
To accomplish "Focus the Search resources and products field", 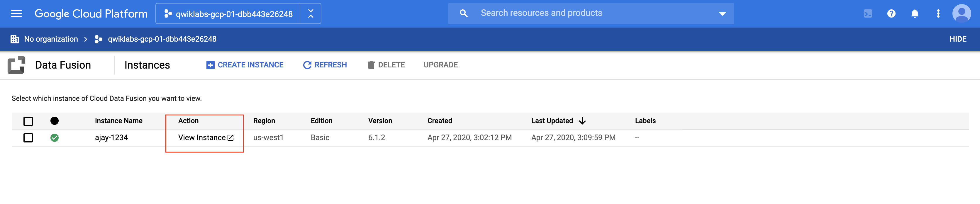I will click(x=591, y=13).
